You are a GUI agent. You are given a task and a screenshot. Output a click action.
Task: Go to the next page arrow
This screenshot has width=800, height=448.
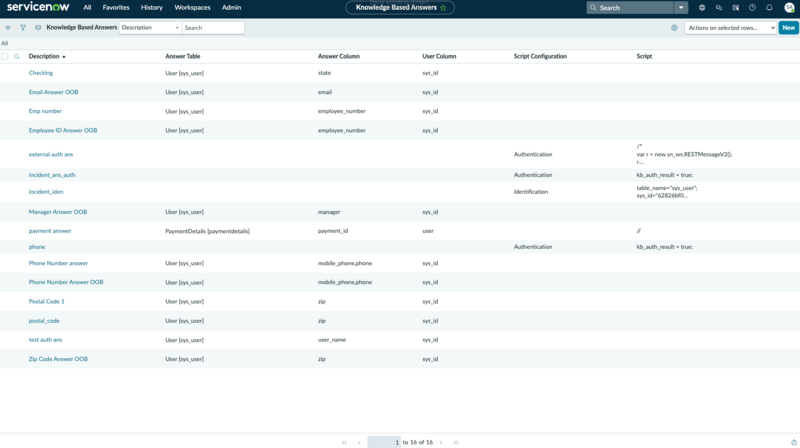coord(441,442)
